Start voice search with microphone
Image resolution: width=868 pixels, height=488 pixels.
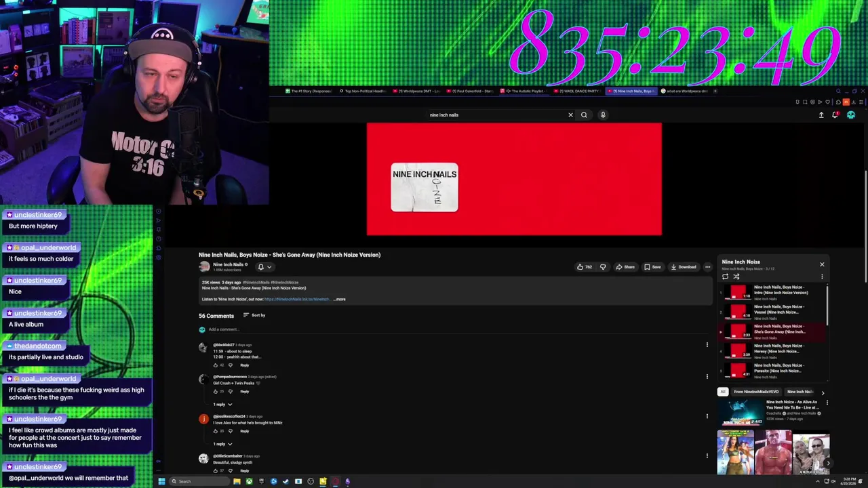tap(603, 115)
